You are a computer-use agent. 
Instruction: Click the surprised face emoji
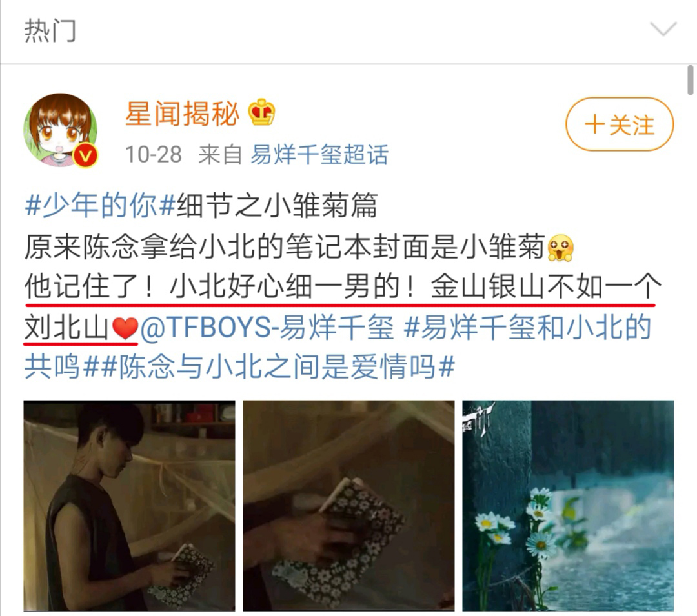[x=561, y=248]
